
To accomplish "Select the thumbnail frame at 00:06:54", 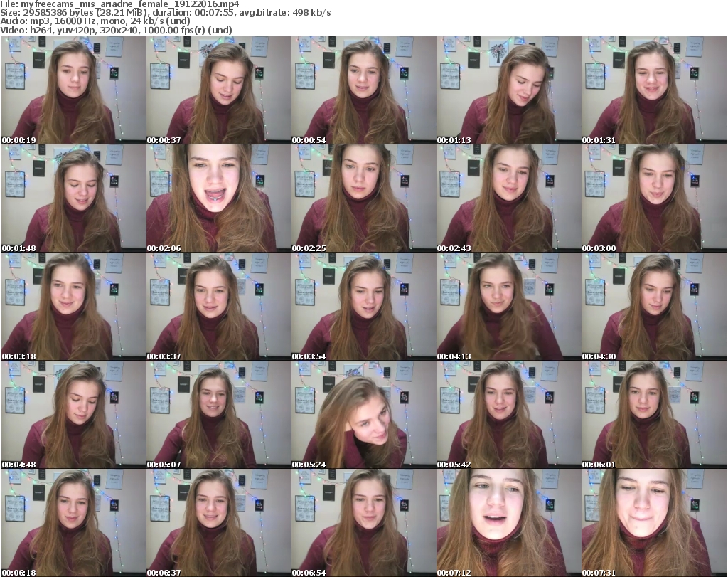I will tap(363, 523).
